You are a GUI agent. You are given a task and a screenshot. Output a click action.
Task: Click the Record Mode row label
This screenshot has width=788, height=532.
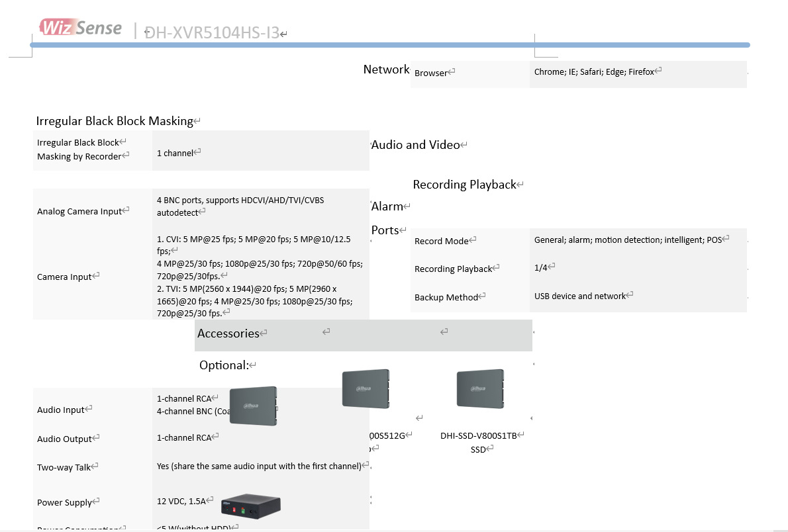pyautogui.click(x=441, y=241)
